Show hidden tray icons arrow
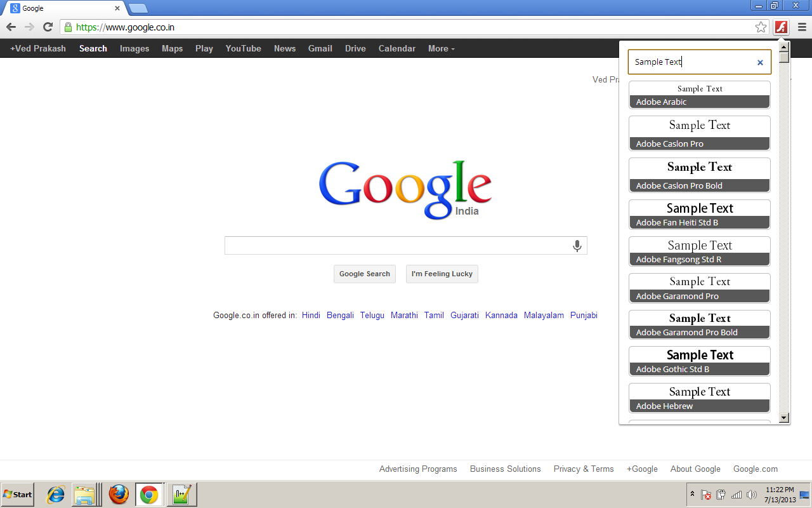Image resolution: width=812 pixels, height=508 pixels. tap(692, 495)
